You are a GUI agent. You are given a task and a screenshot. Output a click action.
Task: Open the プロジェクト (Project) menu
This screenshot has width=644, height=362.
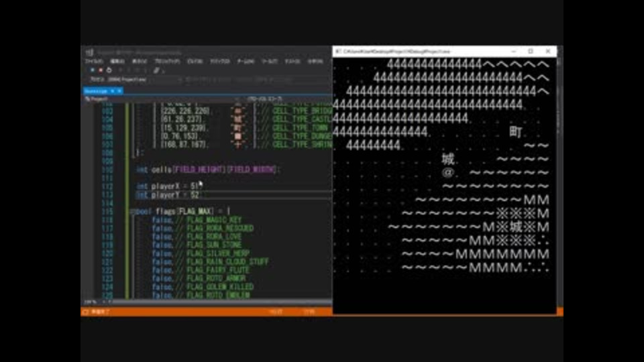pyautogui.click(x=167, y=61)
